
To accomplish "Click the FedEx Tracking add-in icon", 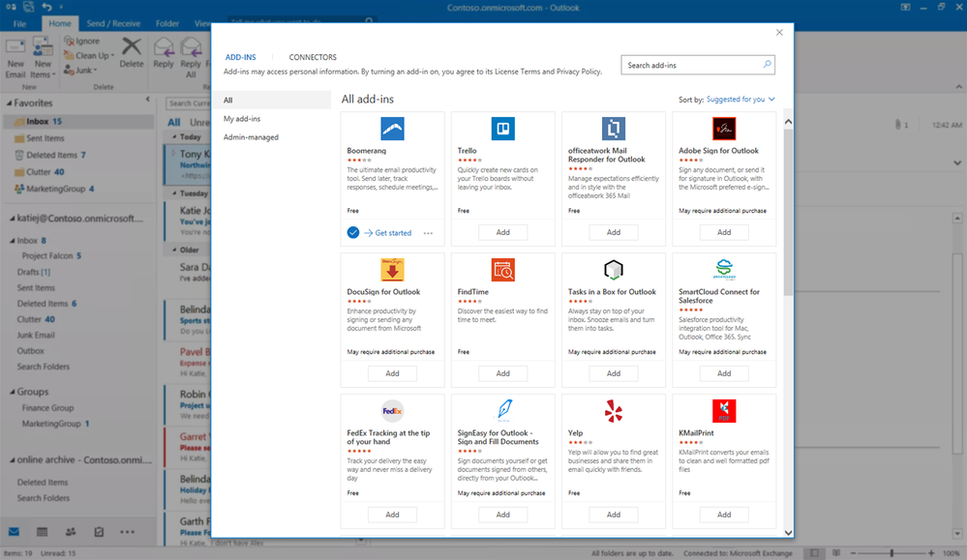I will [x=392, y=411].
